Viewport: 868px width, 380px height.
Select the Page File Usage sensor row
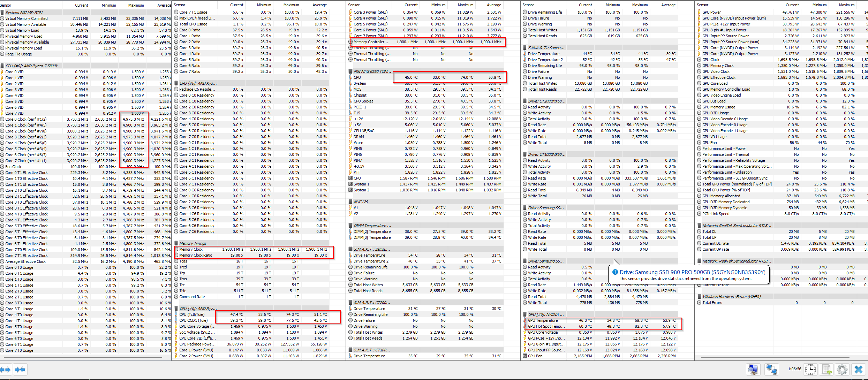18,54
